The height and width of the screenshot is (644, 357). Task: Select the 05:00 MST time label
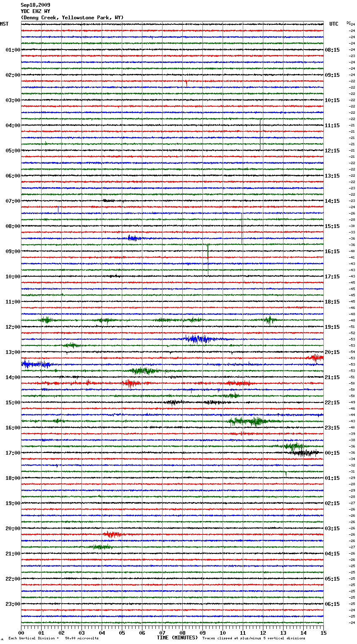(13, 151)
